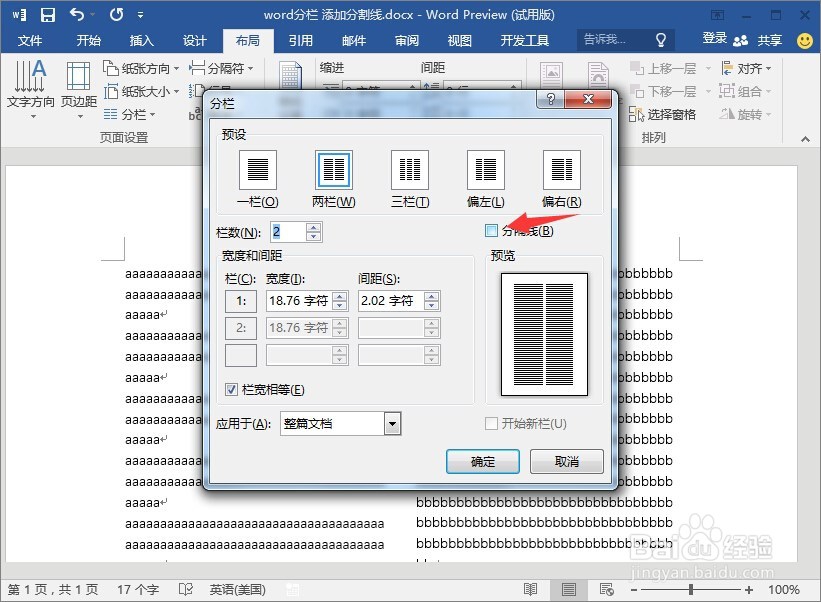The height and width of the screenshot is (602, 821).
Task: Switch to the 视图 ribbon tab
Action: [460, 40]
